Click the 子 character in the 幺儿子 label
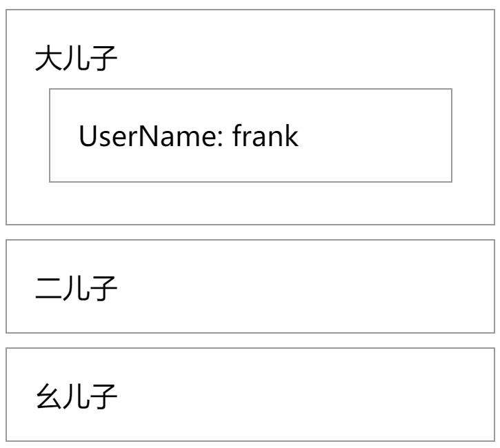500x448 pixels. click(103, 396)
